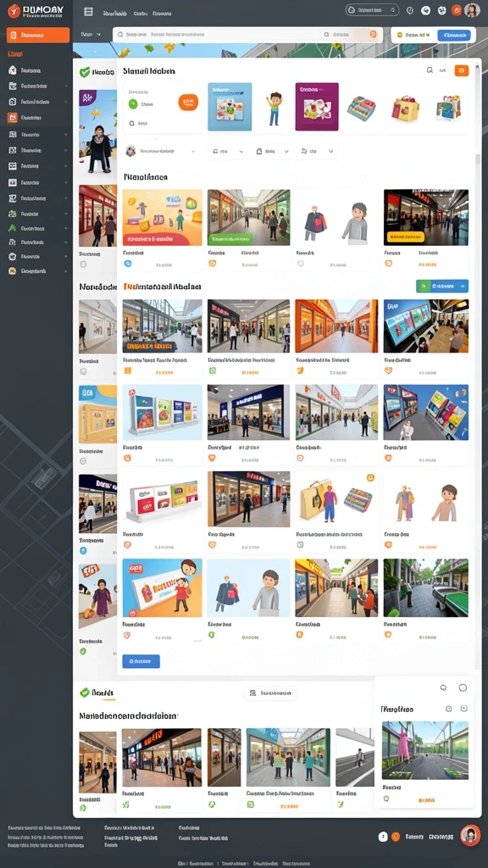488x868 pixels.
Task: Select the orange active item atop sidebar
Action: [38, 35]
